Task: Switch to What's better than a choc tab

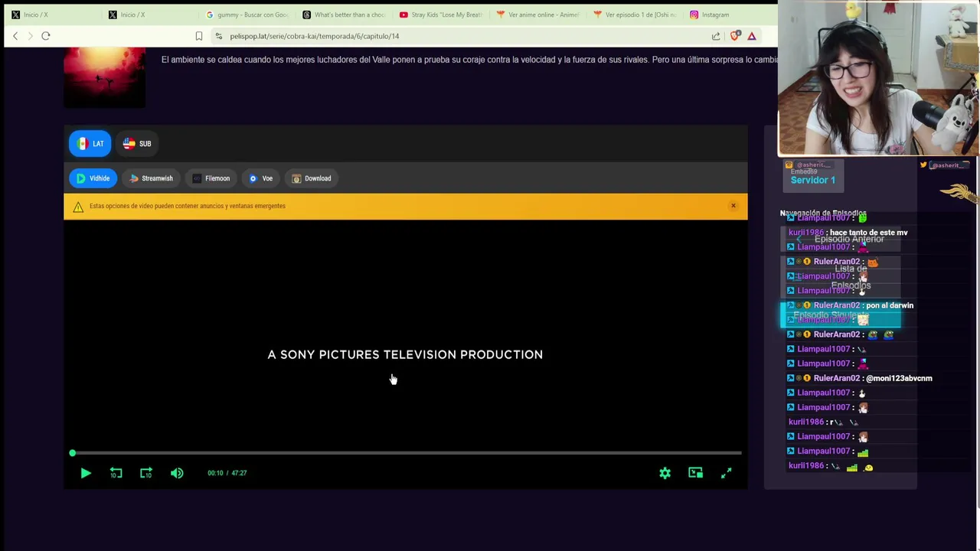Action: tap(342, 15)
